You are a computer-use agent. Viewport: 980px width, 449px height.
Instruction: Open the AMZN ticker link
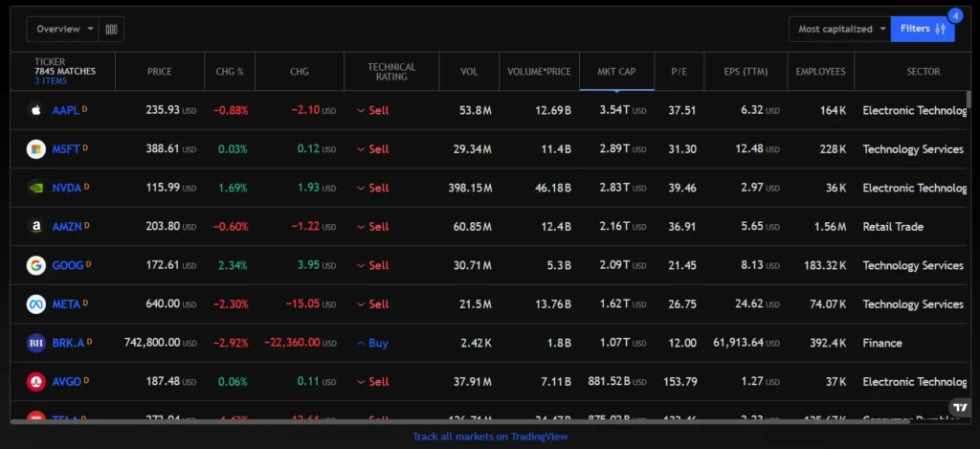[x=67, y=226]
